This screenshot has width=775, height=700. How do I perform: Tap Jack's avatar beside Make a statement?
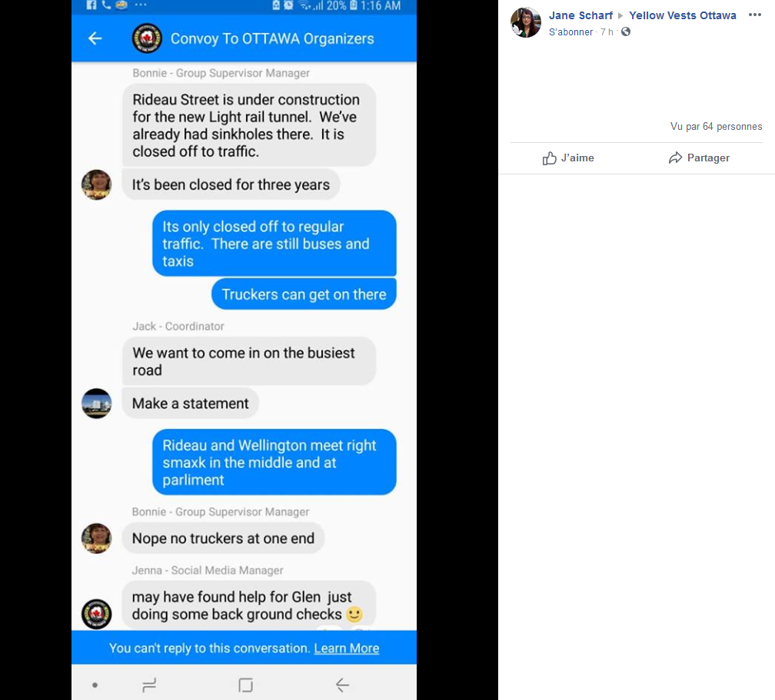click(97, 403)
